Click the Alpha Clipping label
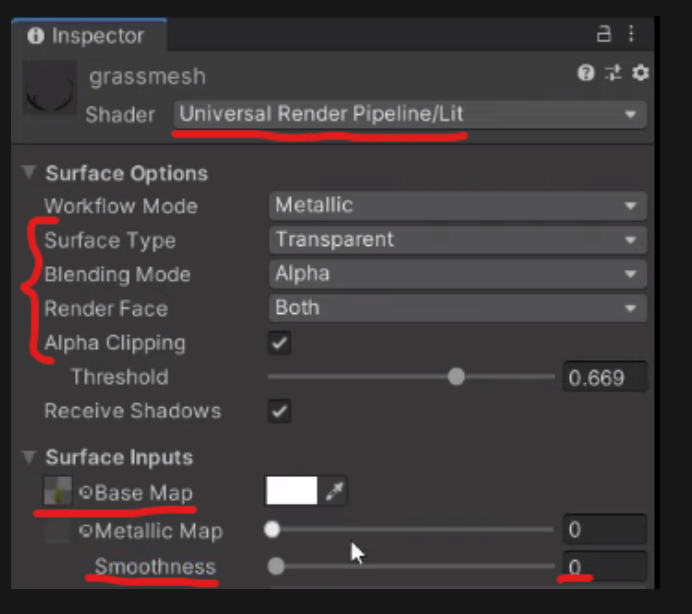 (115, 343)
